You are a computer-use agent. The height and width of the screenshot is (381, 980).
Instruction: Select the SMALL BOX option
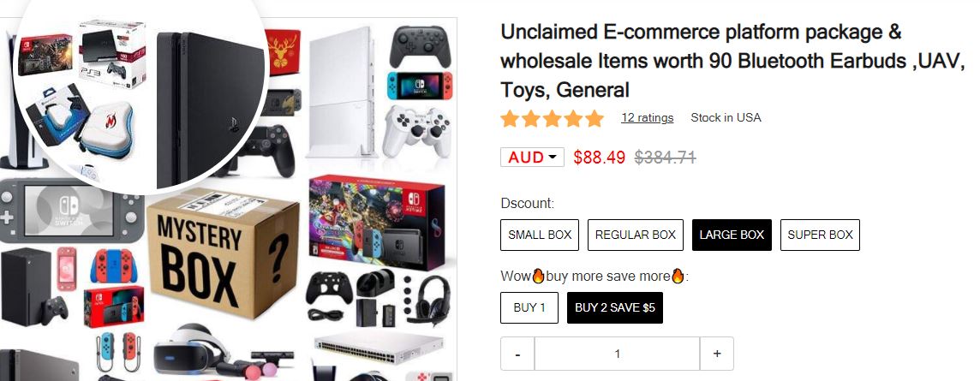point(540,235)
